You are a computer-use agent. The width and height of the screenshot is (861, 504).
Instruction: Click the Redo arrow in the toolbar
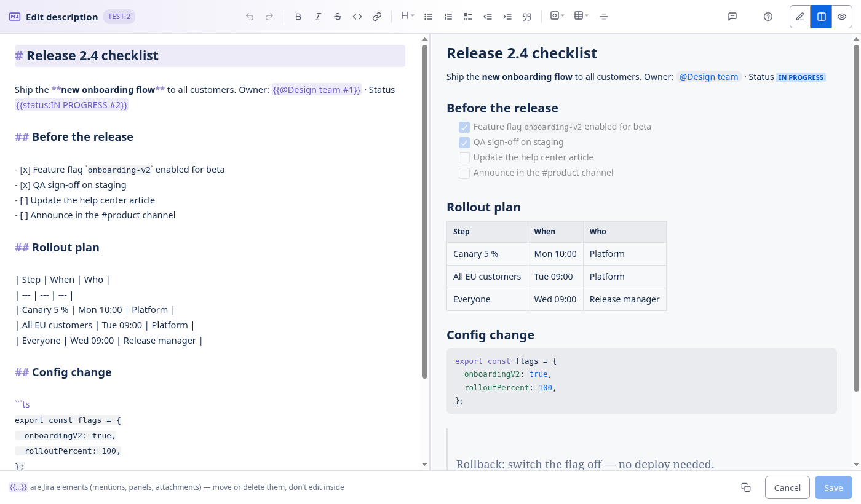269,17
